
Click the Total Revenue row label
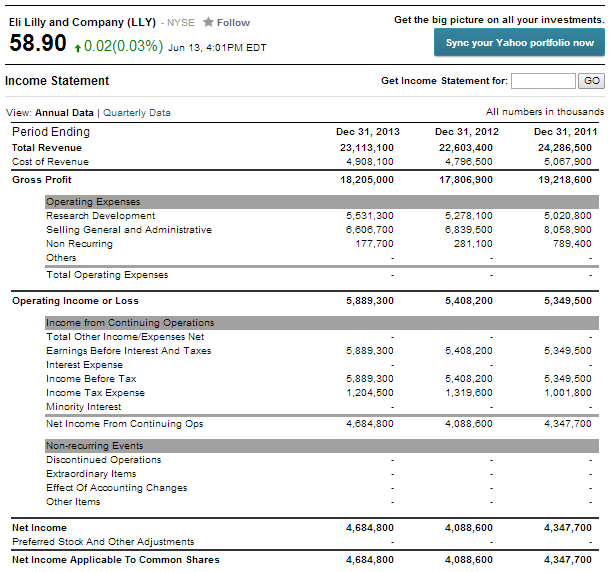[47, 148]
